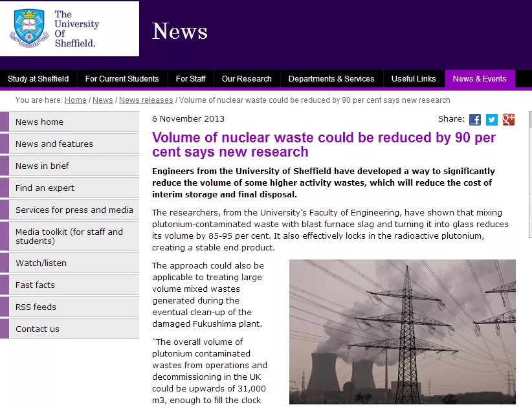Click the bold intro paragraph starting 'Engineers from'
The image size is (532, 407).
click(x=324, y=182)
